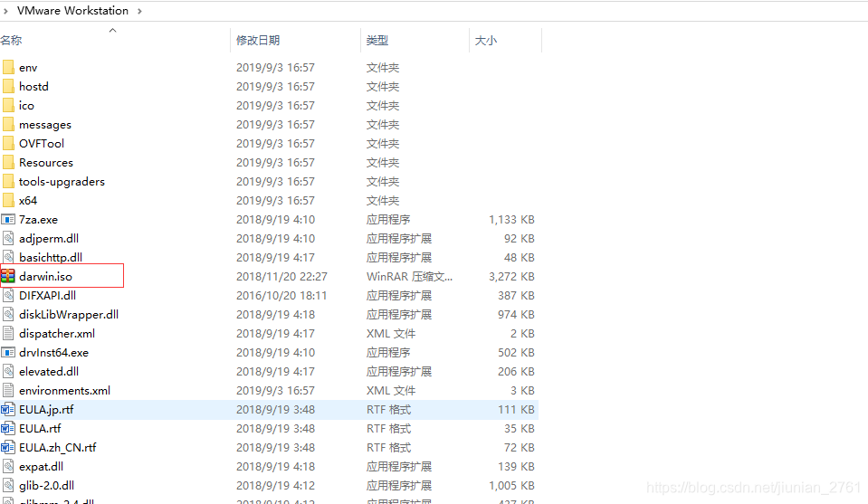
Task: Select the glib-2.0.dll file name
Action: (x=46, y=485)
